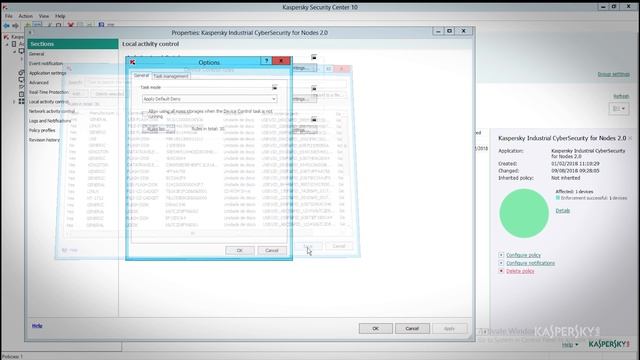The height and width of the screenshot is (360, 640).
Task: Select Logs and Notifications section
Action: (50, 121)
